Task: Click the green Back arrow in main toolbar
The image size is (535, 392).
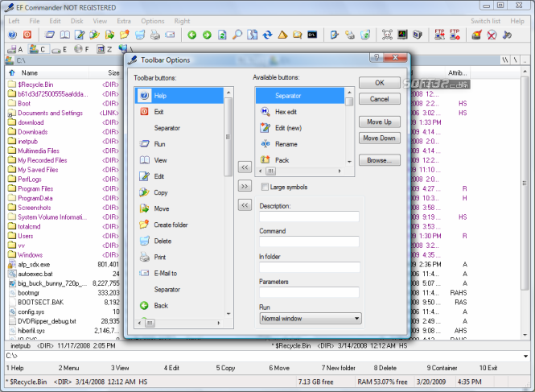Action: tap(191, 35)
